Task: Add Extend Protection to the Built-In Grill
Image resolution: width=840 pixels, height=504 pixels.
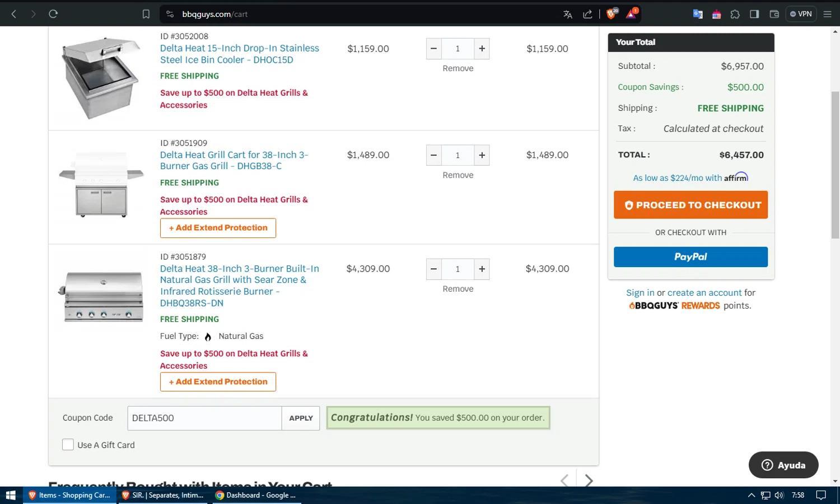Action: tap(218, 382)
